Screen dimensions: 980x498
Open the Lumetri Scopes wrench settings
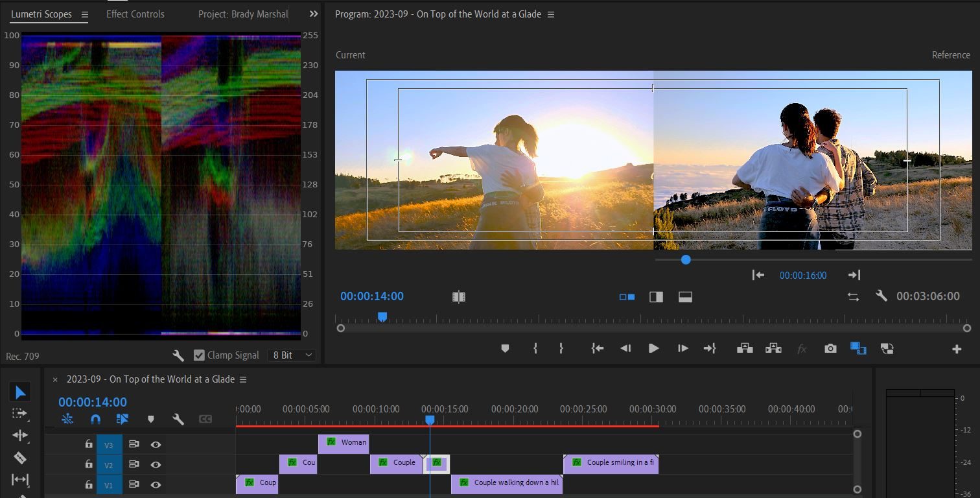[x=178, y=355]
